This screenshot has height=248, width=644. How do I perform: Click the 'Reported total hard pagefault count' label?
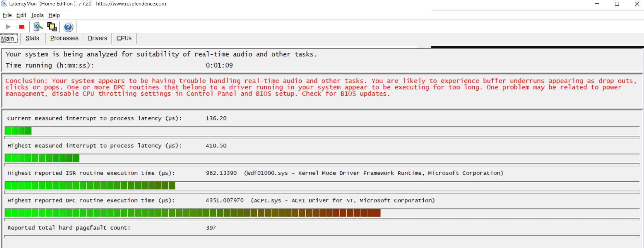69,228
